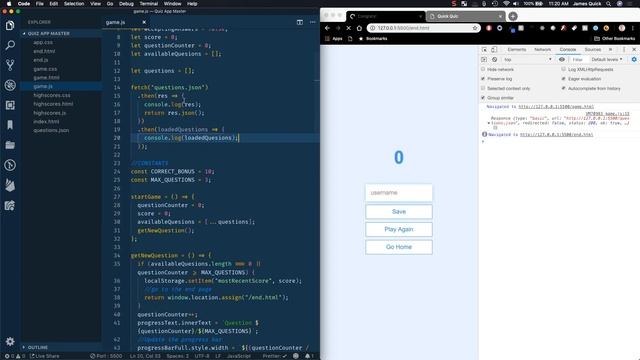Open highscores.html in the explorer

[53, 104]
